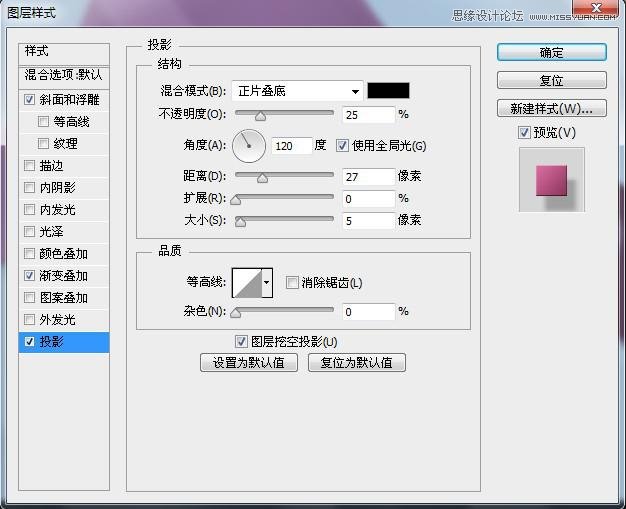The image size is (626, 509).
Task: Tick the 纹理 checkbox
Action: [x=43, y=143]
